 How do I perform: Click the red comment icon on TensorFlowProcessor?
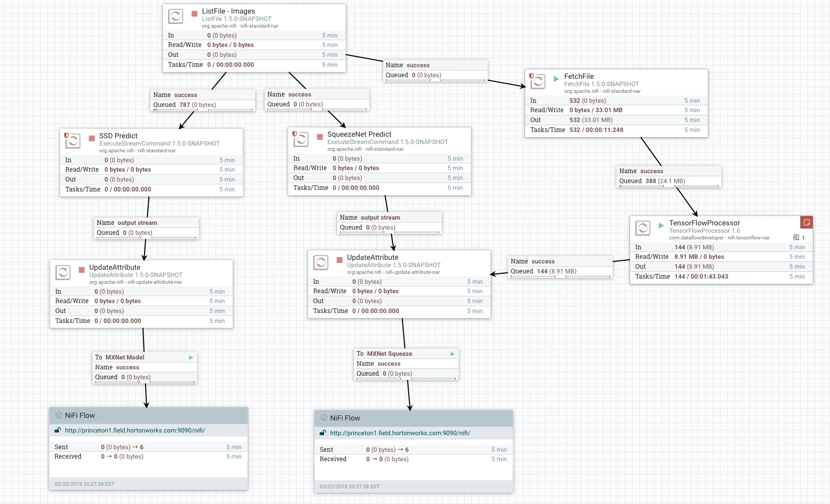tap(807, 222)
